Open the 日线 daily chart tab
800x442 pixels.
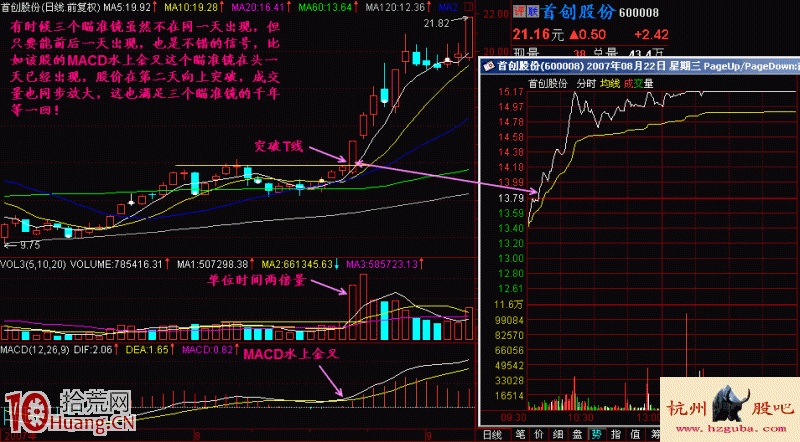[492, 434]
